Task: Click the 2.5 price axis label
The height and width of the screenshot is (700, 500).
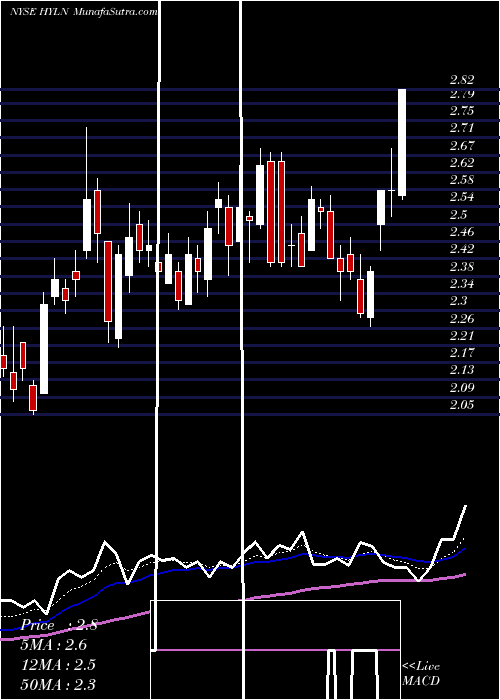Action: pos(458,215)
